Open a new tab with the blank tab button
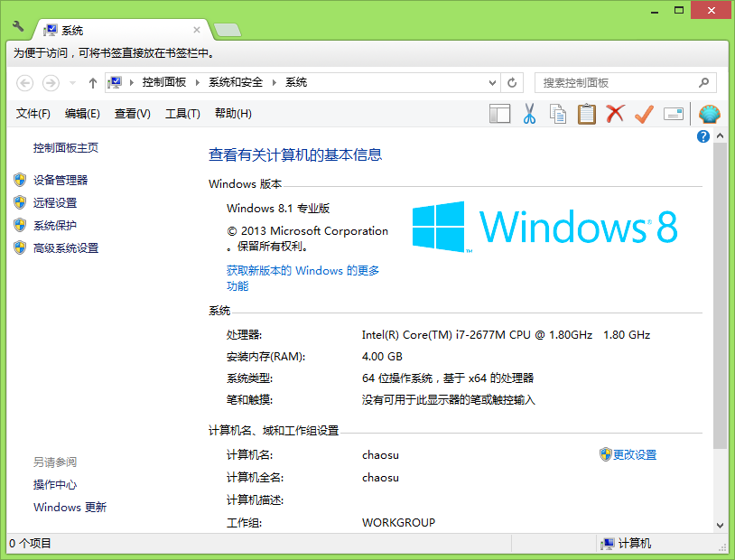The height and width of the screenshot is (560, 735). [x=228, y=30]
